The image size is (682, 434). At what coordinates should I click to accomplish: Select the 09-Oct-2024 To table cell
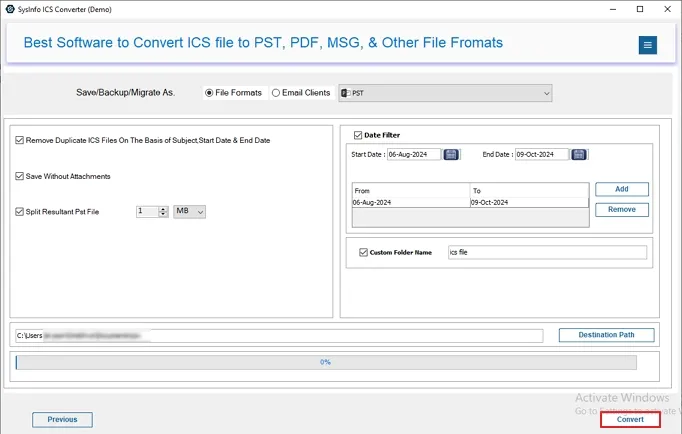click(x=529, y=203)
